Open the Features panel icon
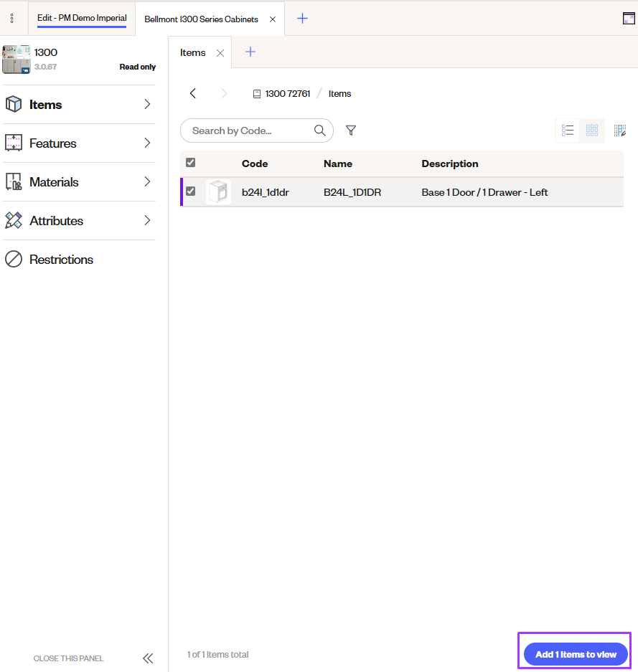The width and height of the screenshot is (638, 672). coord(14,143)
